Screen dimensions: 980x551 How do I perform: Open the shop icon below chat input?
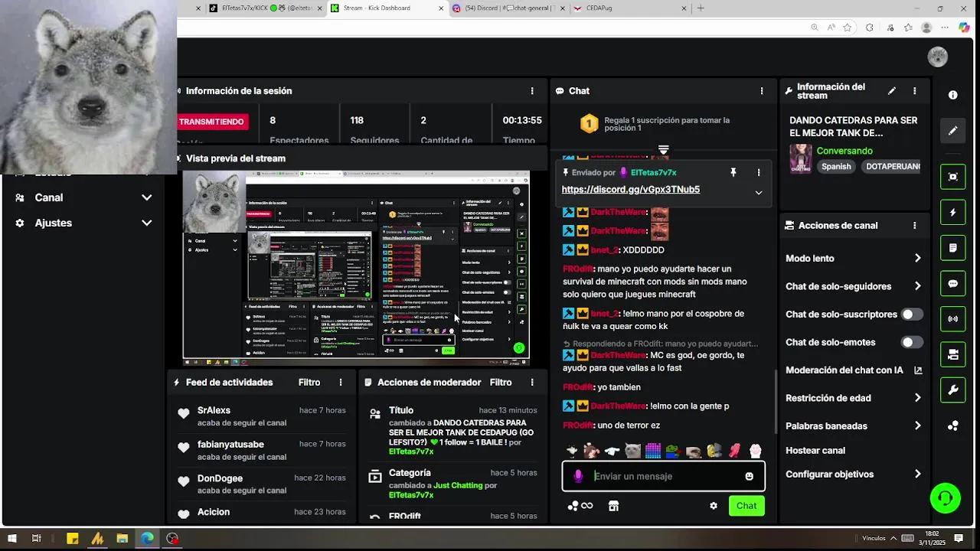coord(613,506)
